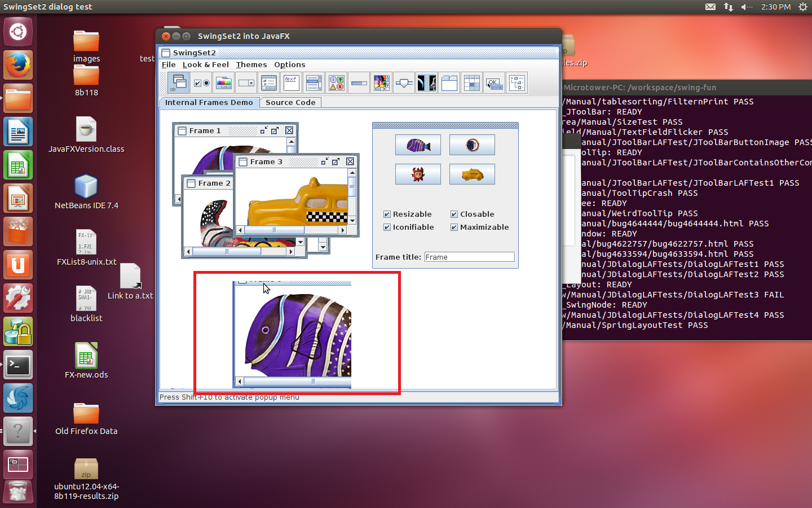Switch to the Source Code tab
Viewport: 812px width, 508px height.
point(290,103)
